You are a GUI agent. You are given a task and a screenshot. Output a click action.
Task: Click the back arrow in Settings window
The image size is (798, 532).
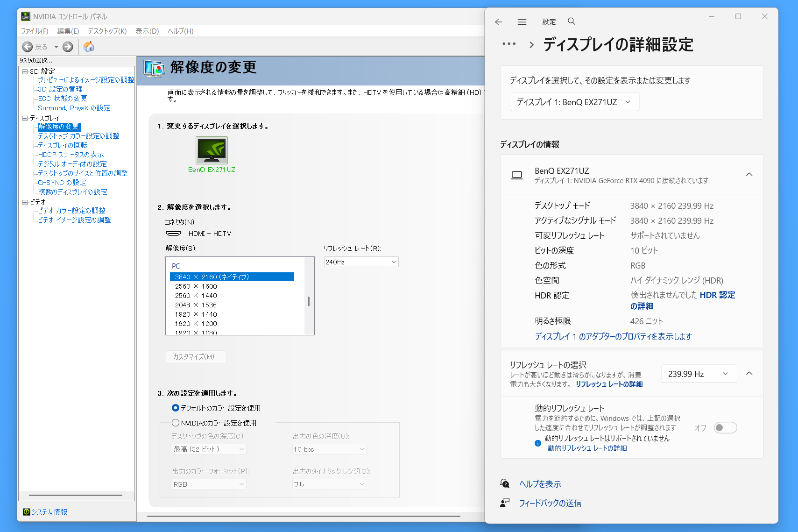coord(498,22)
